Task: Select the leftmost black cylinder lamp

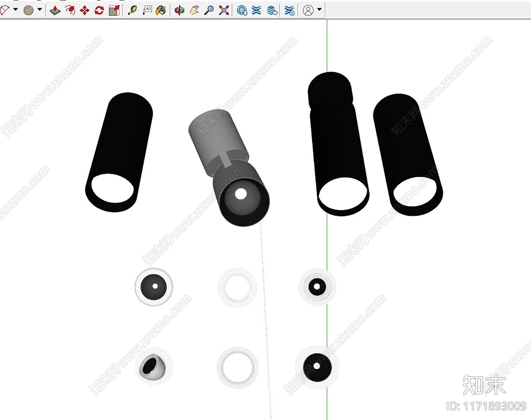Action: [x=119, y=152]
